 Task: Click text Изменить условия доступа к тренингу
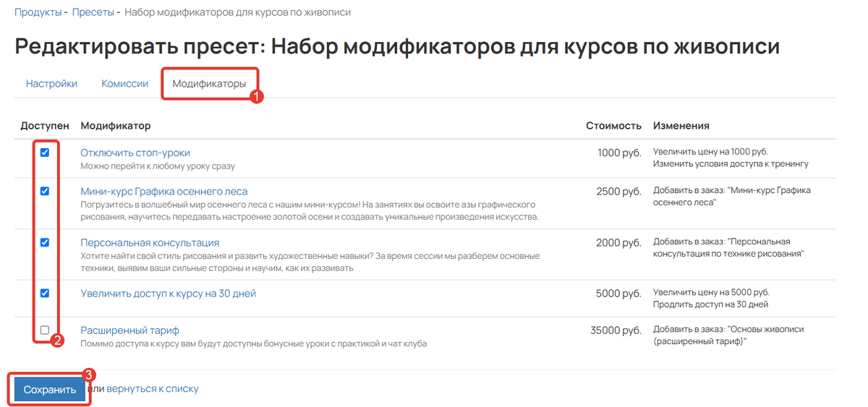[731, 164]
